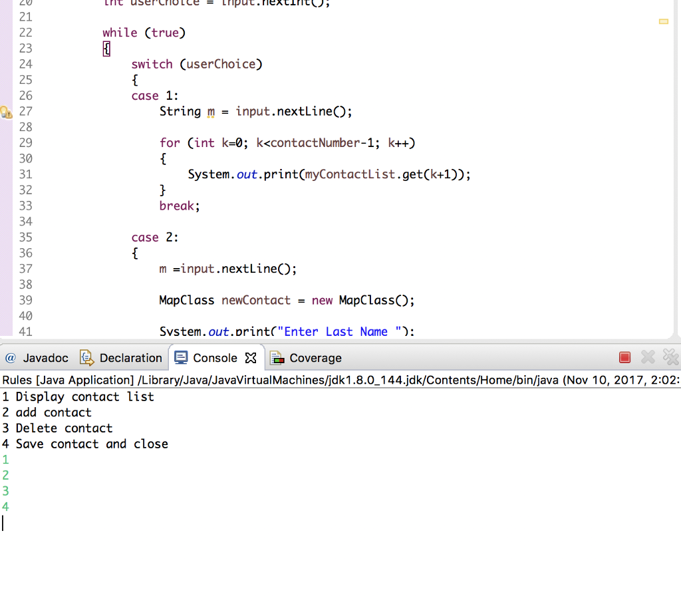Viewport: 681px width, 616px height.
Task: Remove all terminated launches
Action: pyautogui.click(x=670, y=357)
